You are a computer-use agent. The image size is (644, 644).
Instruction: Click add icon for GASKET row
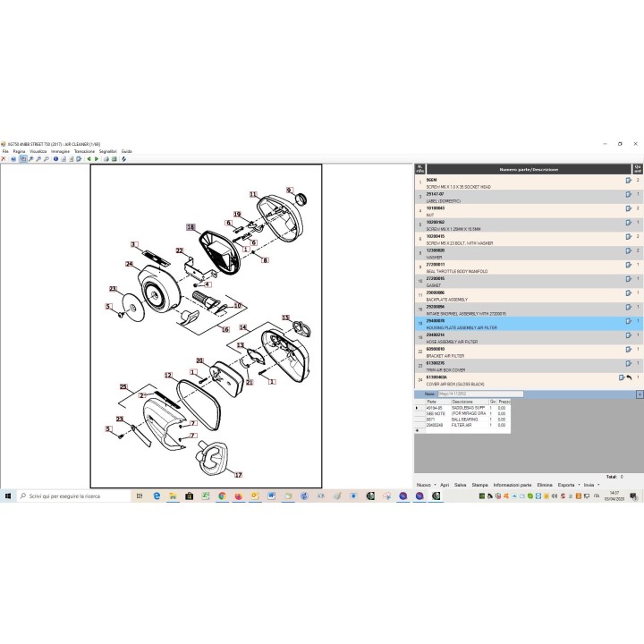tap(629, 279)
